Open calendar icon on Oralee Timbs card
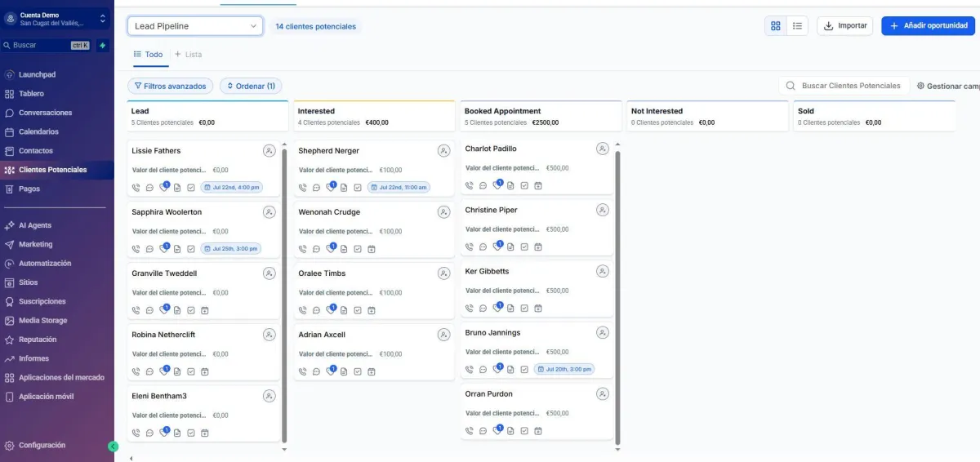Image resolution: width=980 pixels, height=462 pixels. (372, 310)
